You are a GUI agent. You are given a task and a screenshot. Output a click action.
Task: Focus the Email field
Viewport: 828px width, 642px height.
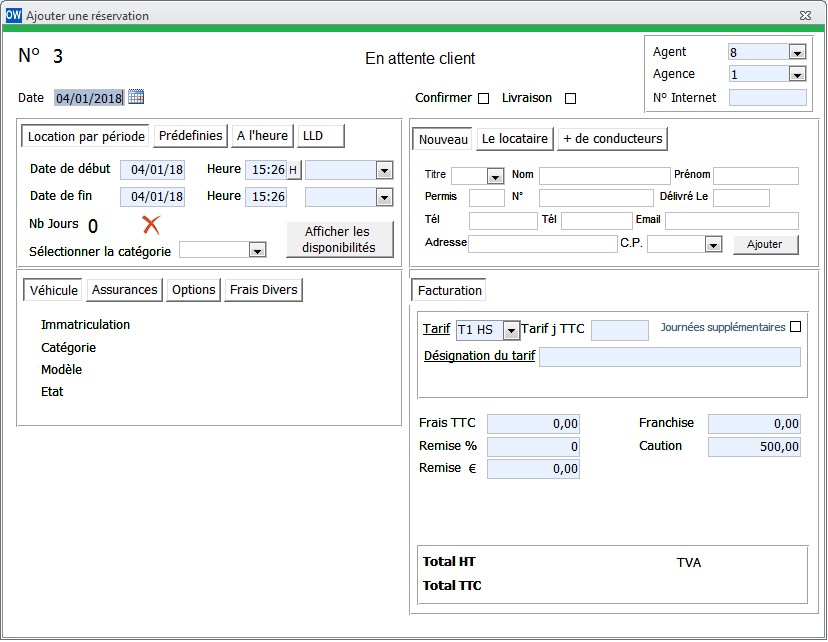click(x=732, y=221)
